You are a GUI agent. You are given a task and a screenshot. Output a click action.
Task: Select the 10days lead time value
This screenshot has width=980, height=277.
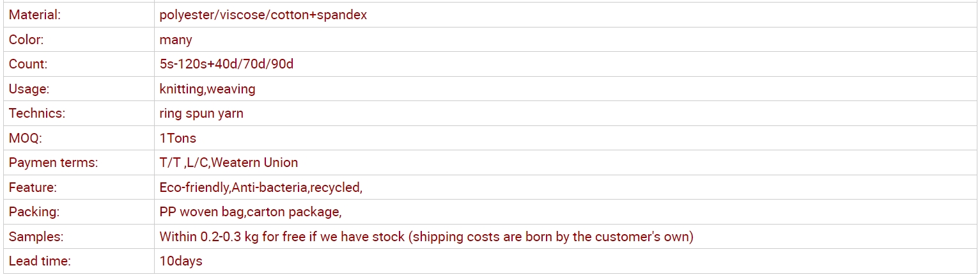[181, 261]
